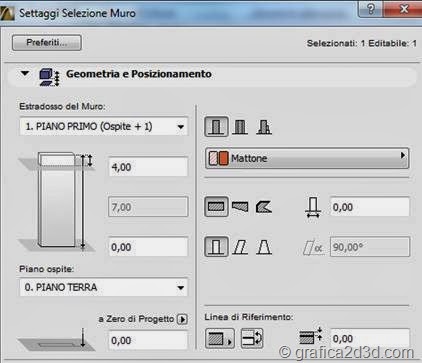Open the Estradosso del Muro story dropdown

point(104,126)
